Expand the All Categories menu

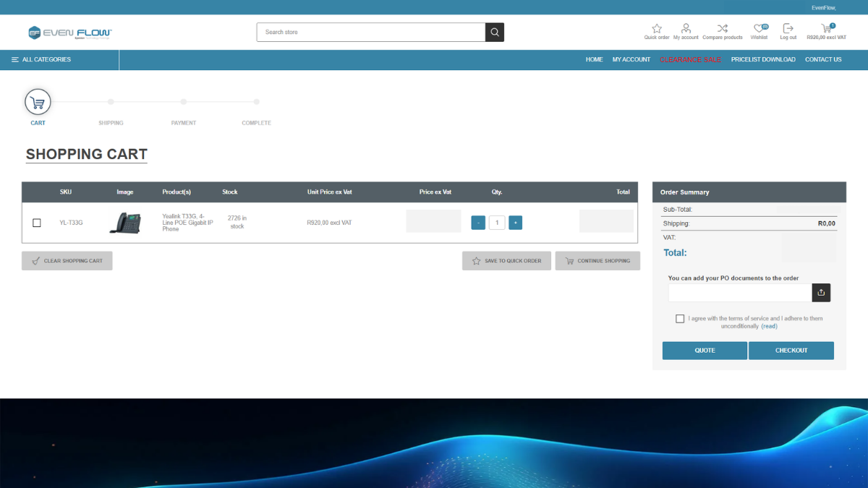[x=41, y=59]
